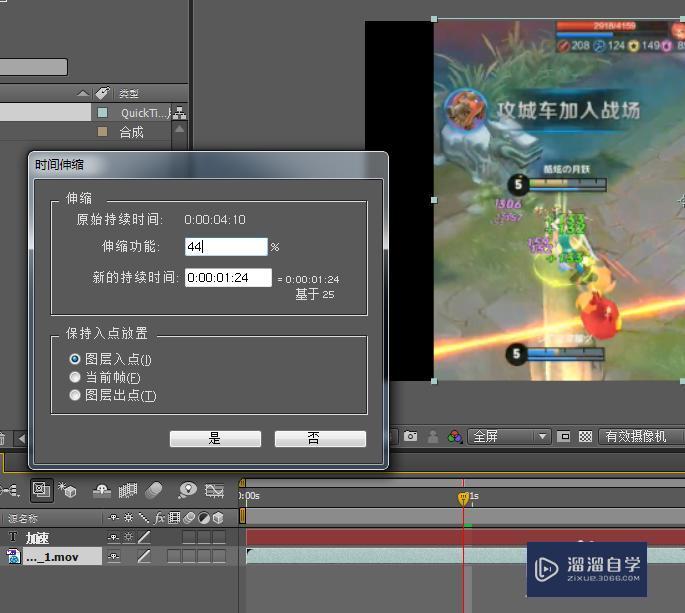This screenshot has height=613, width=685.
Task: Click the shy column header icon
Action: coord(114,518)
